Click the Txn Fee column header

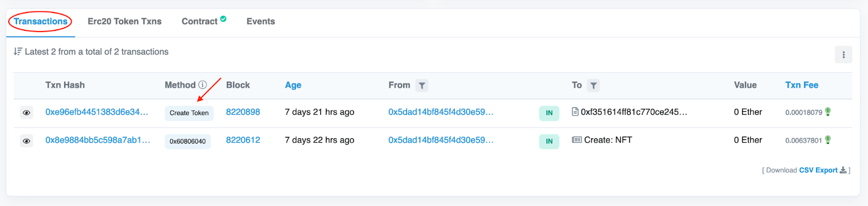802,85
